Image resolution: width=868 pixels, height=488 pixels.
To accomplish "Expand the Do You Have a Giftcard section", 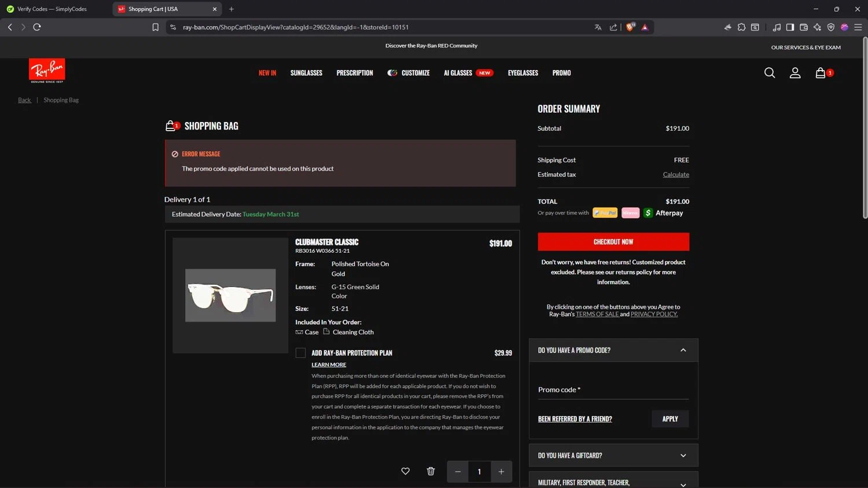I will tap(613, 456).
